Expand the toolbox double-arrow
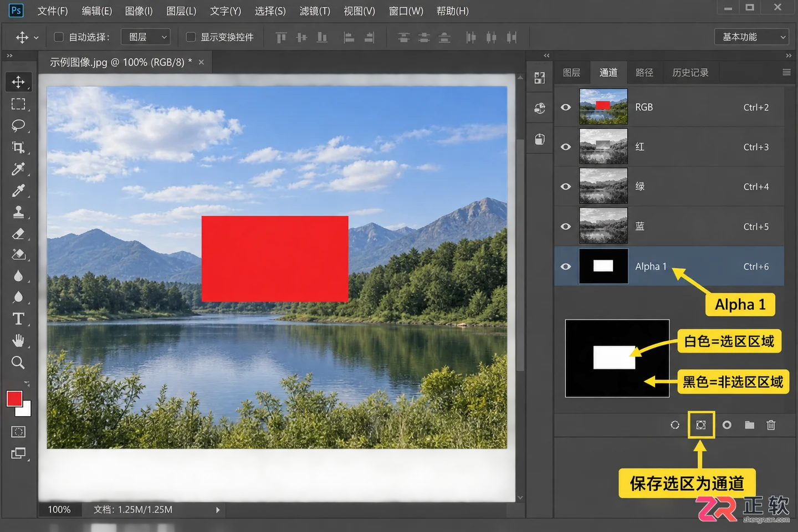This screenshot has height=532, width=798. pyautogui.click(x=9, y=56)
